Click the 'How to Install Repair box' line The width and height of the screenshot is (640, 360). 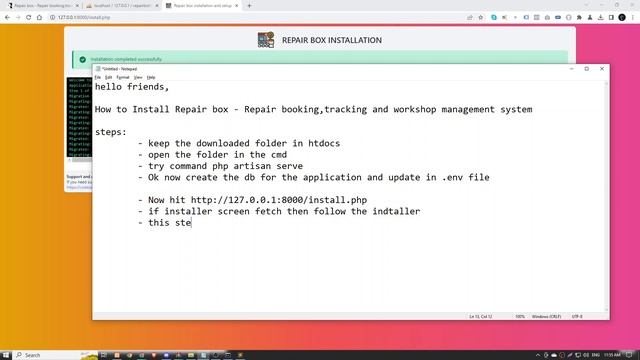(x=313, y=109)
